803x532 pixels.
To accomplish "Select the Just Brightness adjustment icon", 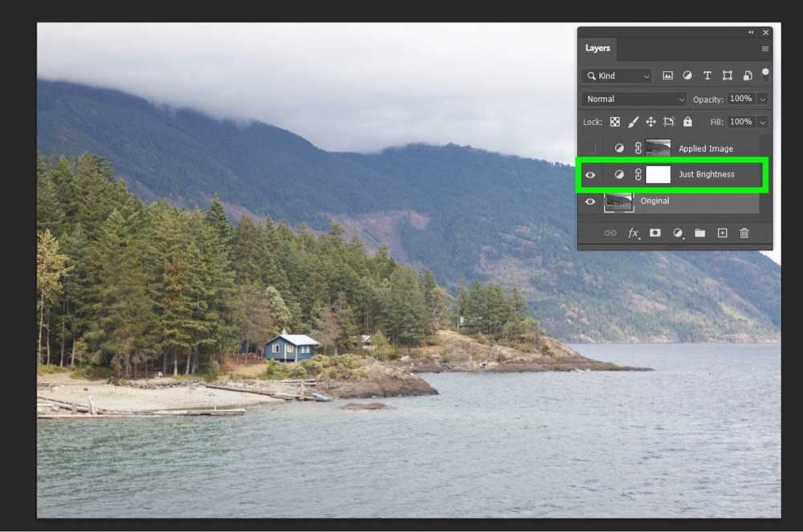I will pyautogui.click(x=619, y=174).
